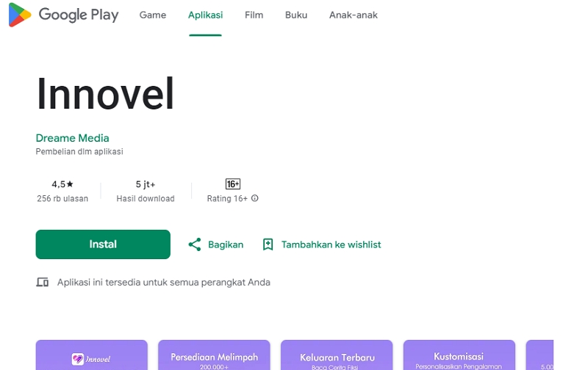Switch to the Film tab
The height and width of the screenshot is (370, 588).
tap(254, 15)
